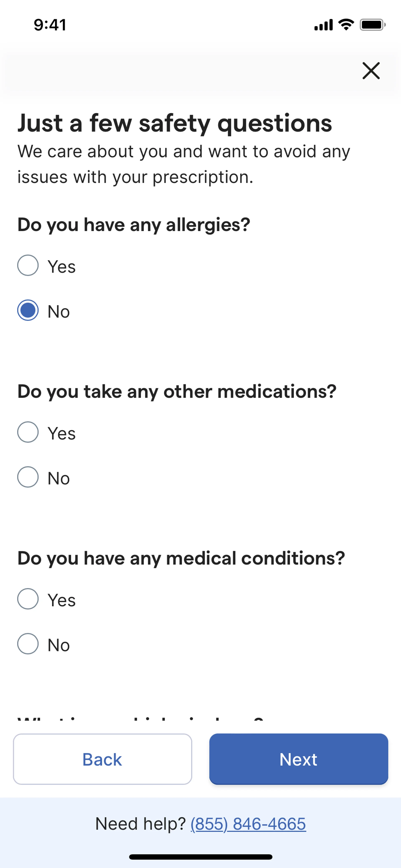The height and width of the screenshot is (868, 401).
Task: Choose No for taking other medications
Action: tap(28, 477)
